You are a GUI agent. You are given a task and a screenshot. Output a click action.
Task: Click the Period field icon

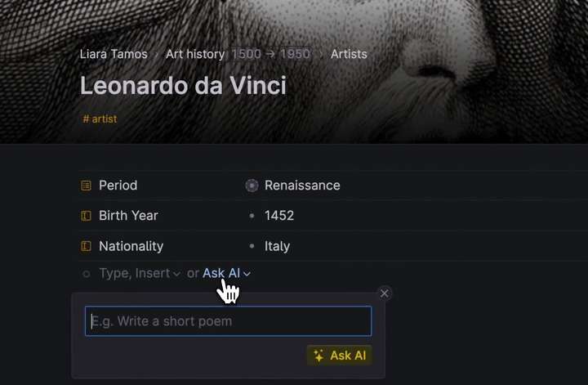[x=86, y=186]
